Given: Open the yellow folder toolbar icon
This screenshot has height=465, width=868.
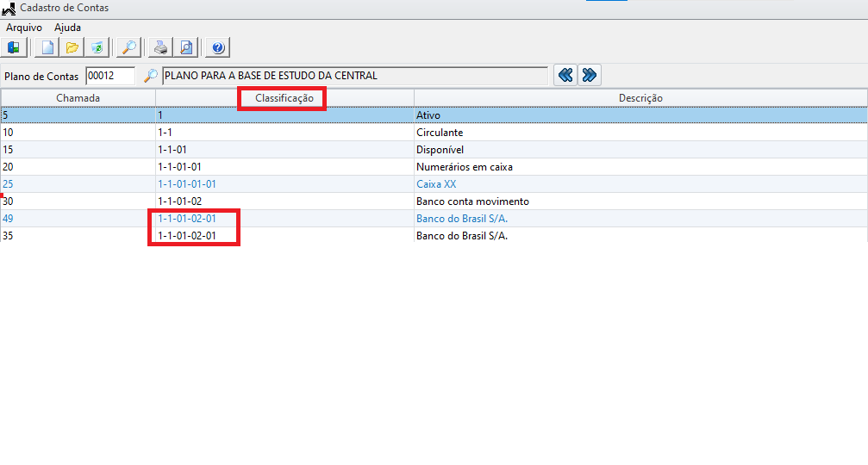Looking at the screenshot, I should [72, 47].
